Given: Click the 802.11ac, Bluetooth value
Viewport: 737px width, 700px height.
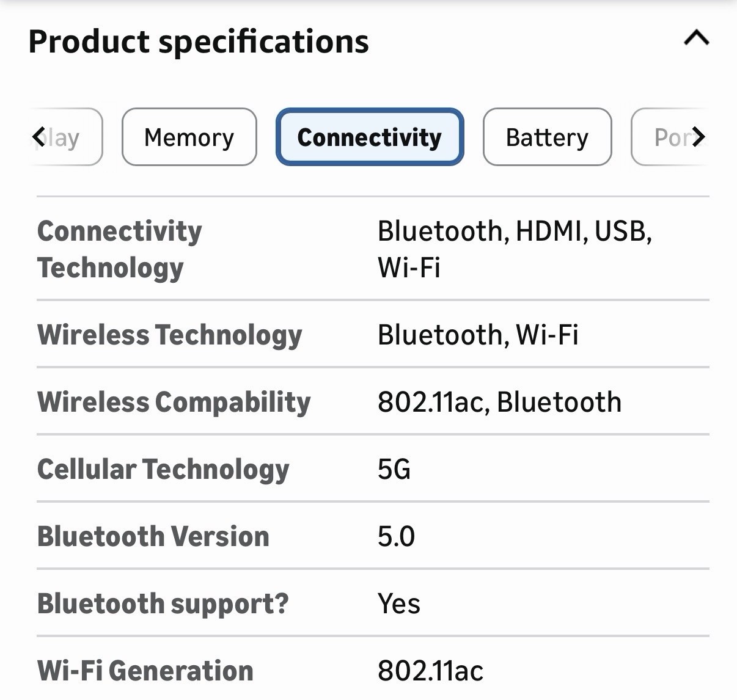Looking at the screenshot, I should (x=499, y=402).
